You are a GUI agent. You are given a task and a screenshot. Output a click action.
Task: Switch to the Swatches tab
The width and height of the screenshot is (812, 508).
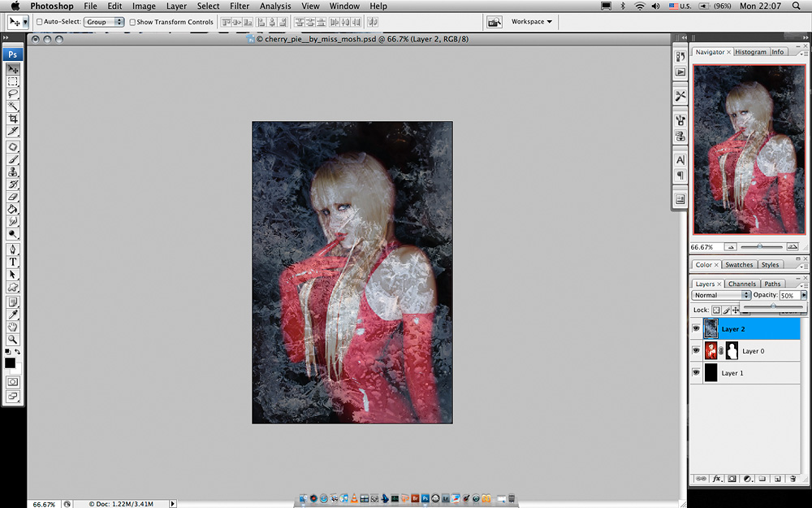point(739,264)
